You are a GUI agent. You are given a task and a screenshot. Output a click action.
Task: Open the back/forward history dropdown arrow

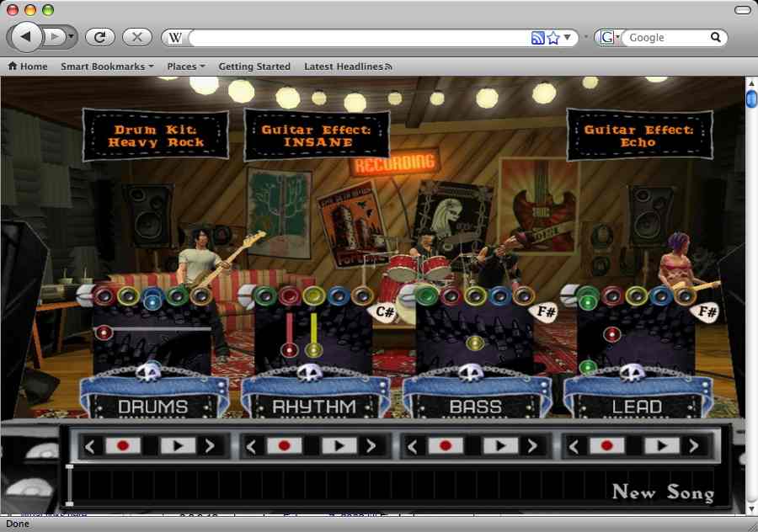pos(71,37)
